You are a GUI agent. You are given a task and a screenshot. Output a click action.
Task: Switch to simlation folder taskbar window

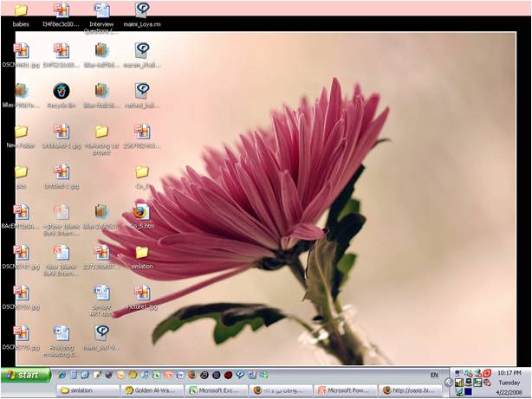coord(88,390)
